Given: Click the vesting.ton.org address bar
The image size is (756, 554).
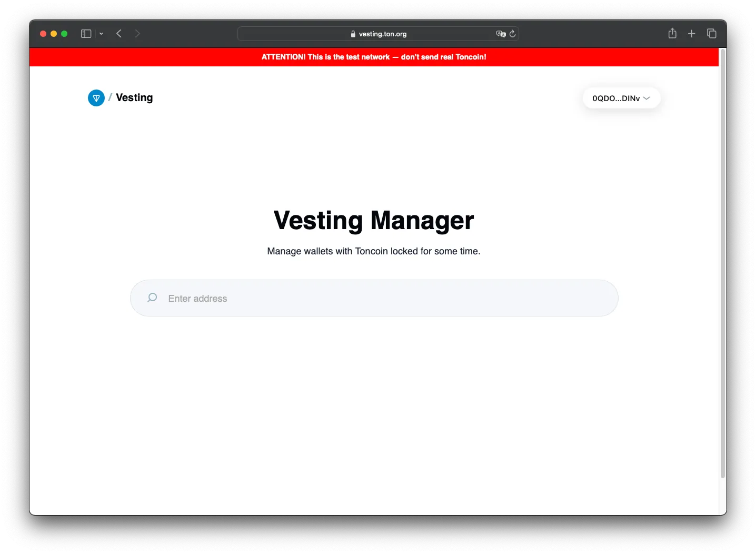Looking at the screenshot, I should [x=378, y=34].
